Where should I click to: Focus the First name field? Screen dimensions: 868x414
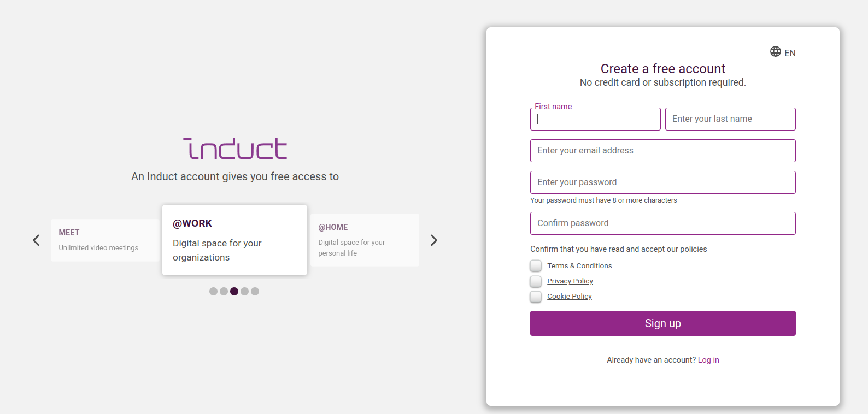coord(595,119)
